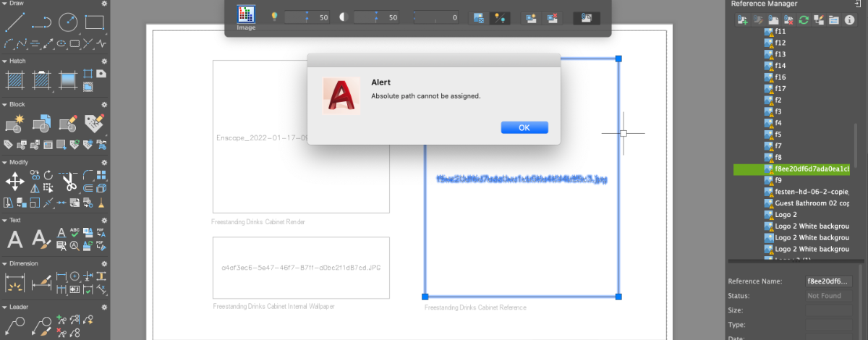Viewport: 868px width, 340px height.
Task: Click the remove clipping icon with red X
Action: [x=551, y=17]
